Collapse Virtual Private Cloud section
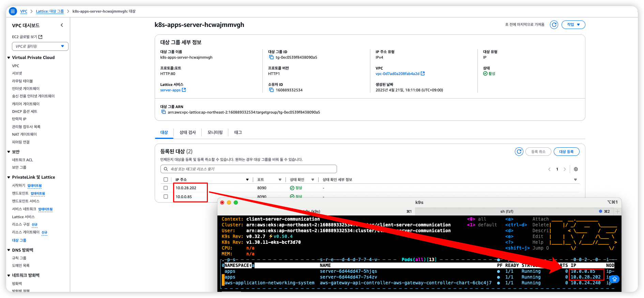This screenshot has width=644, height=298. 9,58
